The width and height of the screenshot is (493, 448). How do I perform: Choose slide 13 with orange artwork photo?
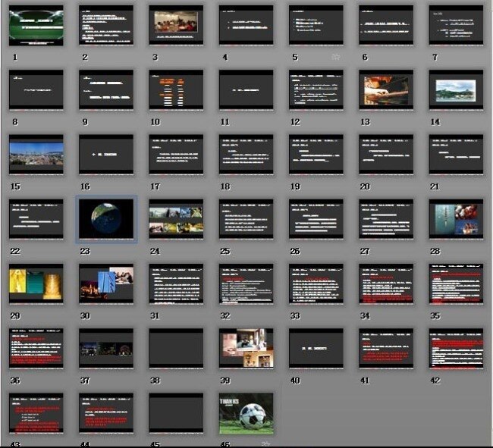tap(386, 90)
